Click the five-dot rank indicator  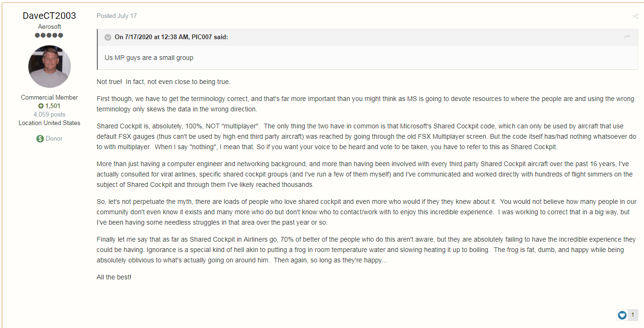pos(49,35)
